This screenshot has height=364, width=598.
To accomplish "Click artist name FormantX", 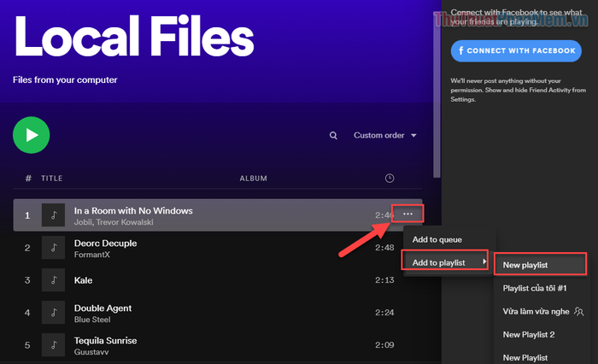I will [92, 255].
